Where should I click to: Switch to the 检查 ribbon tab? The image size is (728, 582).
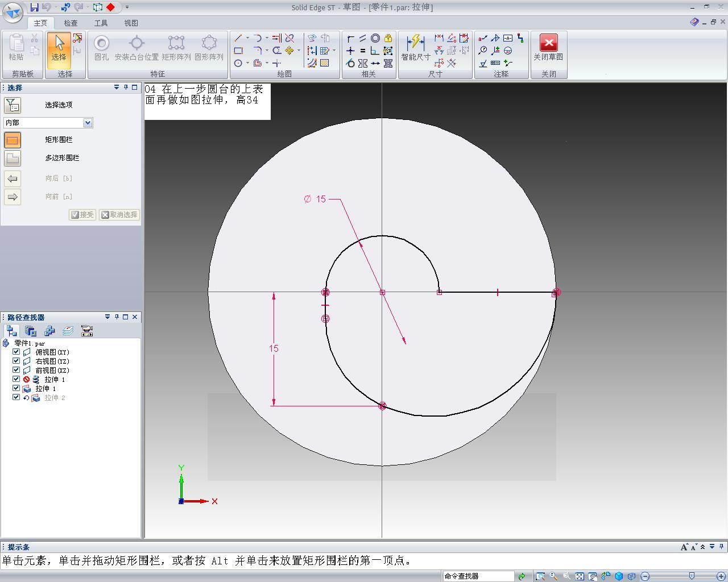(x=71, y=23)
